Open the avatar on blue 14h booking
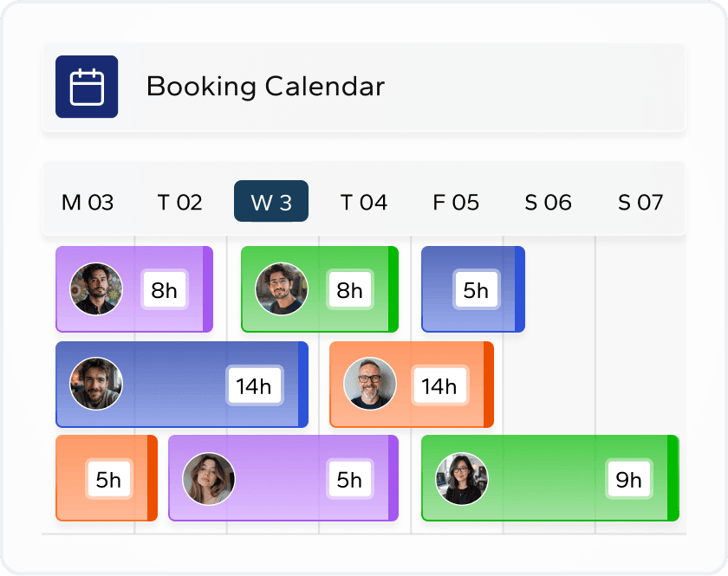The image size is (728, 576). pos(96,384)
